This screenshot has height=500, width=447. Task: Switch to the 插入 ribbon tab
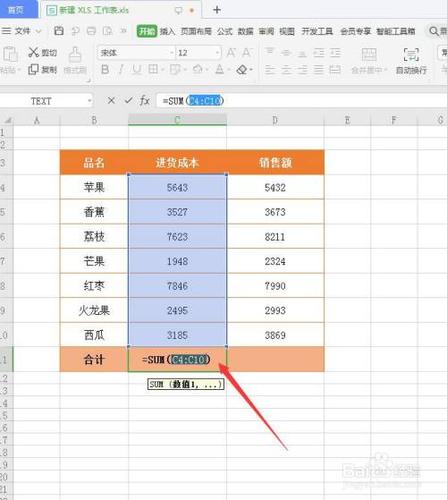167,31
